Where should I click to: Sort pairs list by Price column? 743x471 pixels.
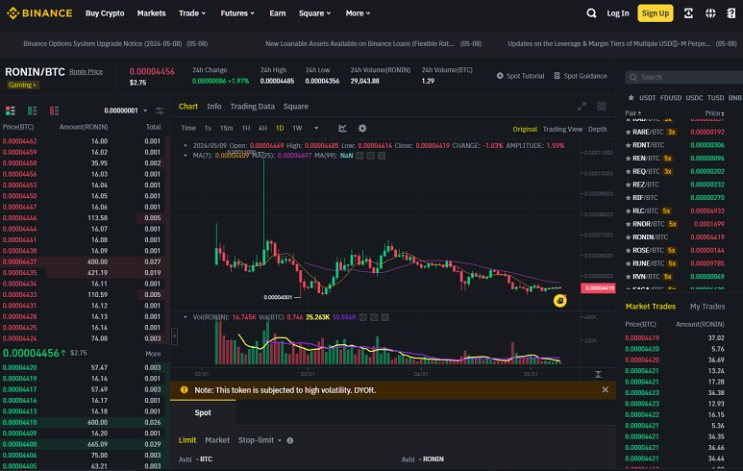pos(714,113)
